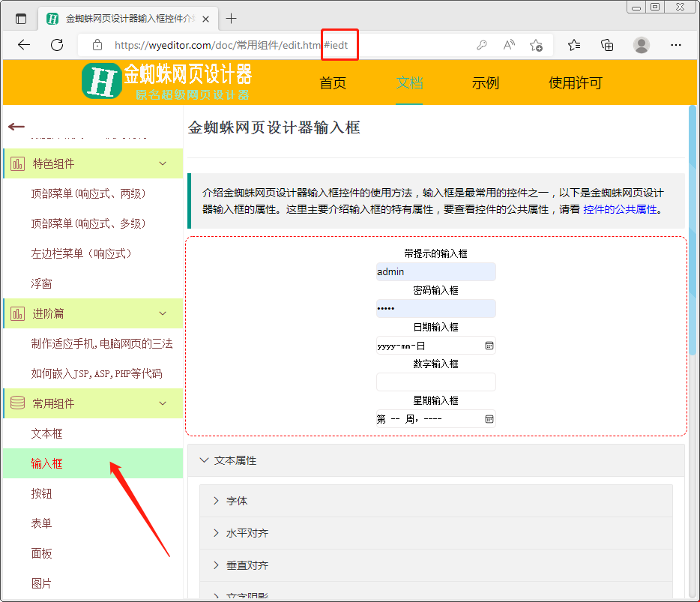Collapse the 进阶篇 section chevron
Viewport: 700px width, 602px height.
tap(163, 313)
